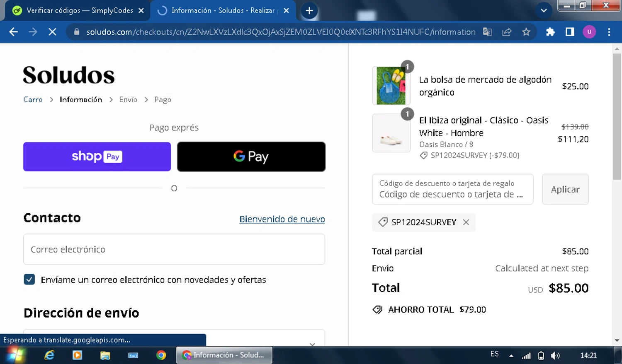Click El Ibiza original product name

(x=484, y=127)
